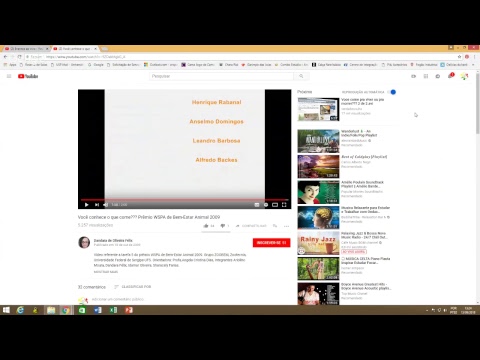Open the Rainy Jazz live stream thumbnail

pyautogui.click(x=318, y=243)
